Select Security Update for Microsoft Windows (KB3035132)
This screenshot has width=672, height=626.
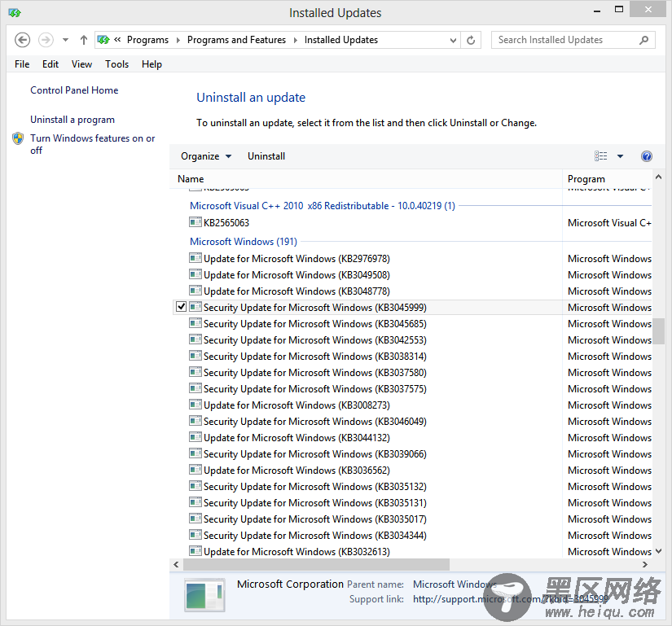315,487
